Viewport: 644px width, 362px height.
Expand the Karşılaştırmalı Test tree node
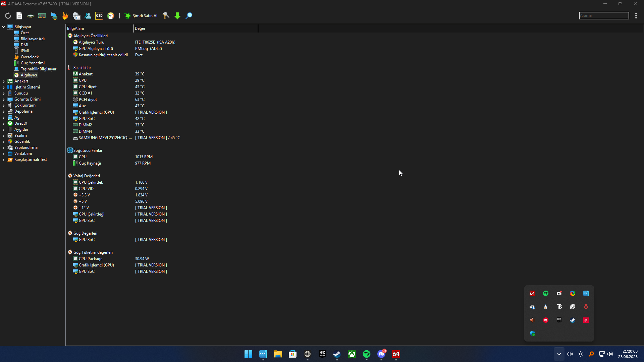(4, 160)
